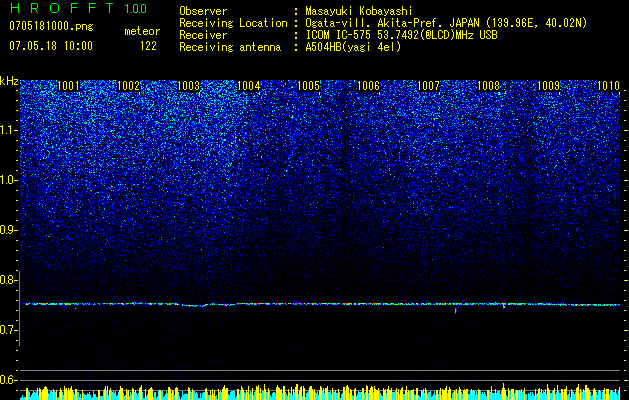Click the 0.6 frequency axis label
This screenshot has height=400, width=629.
[7, 380]
